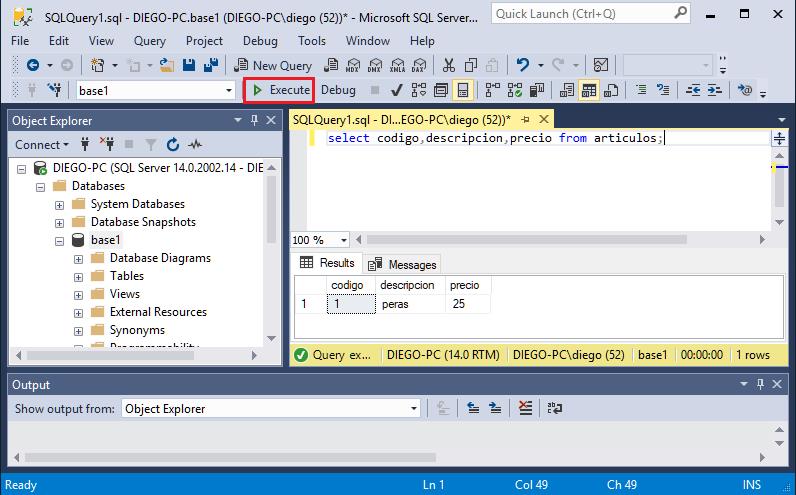Collapse the base1 database node
The image size is (796, 495).
point(59,241)
